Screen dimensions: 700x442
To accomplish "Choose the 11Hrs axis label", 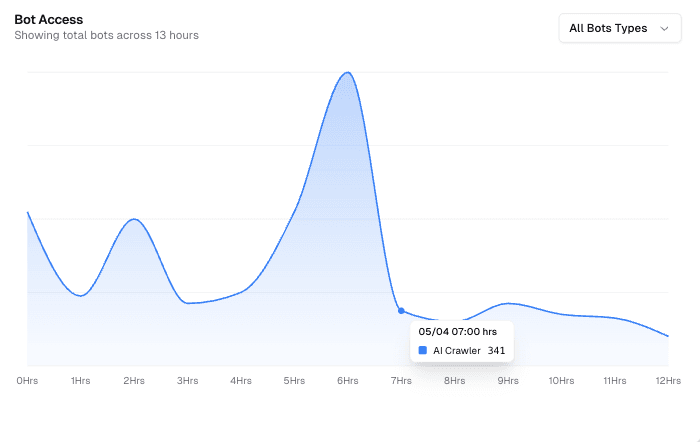I will coord(614,381).
